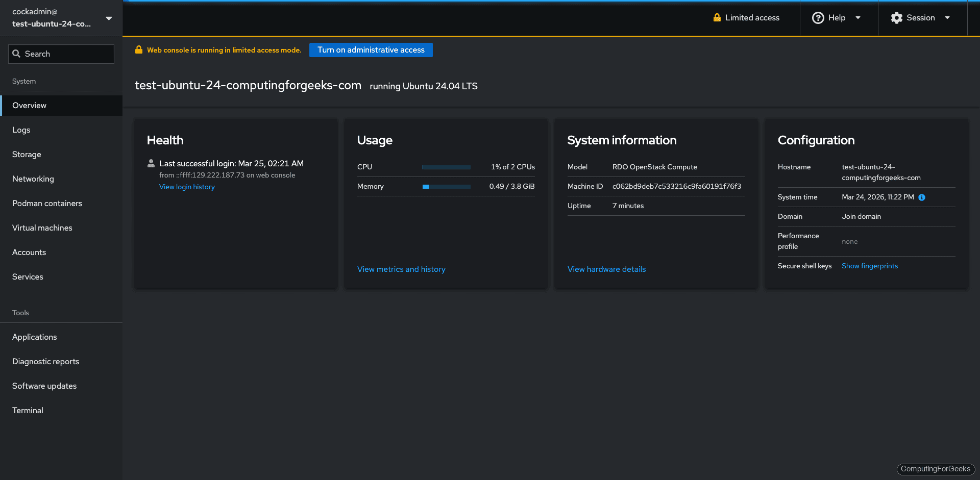The image size is (980, 480).
Task: Open the Podman containers section
Action: tap(47, 203)
